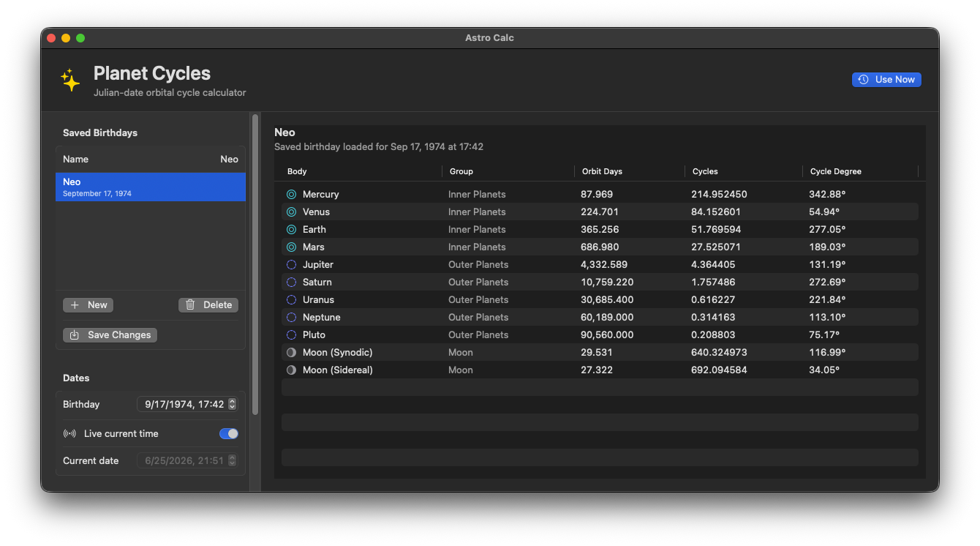Image resolution: width=980 pixels, height=546 pixels.
Task: Click the Neptune dashed circle icon
Action: pyautogui.click(x=291, y=318)
